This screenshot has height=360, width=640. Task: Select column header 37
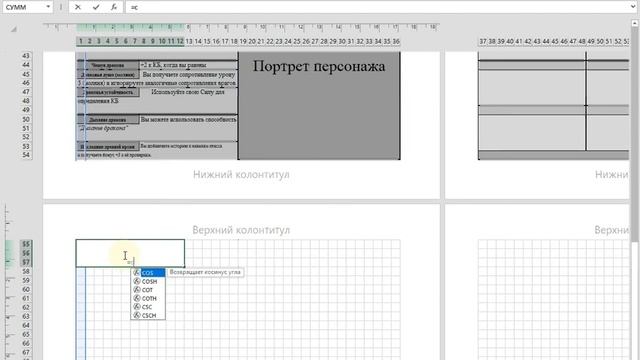[483, 41]
